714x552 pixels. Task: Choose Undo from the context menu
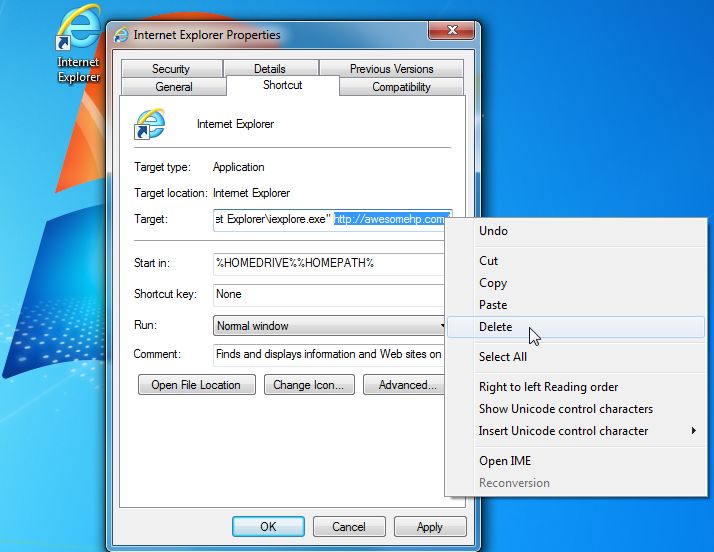[x=576, y=231]
